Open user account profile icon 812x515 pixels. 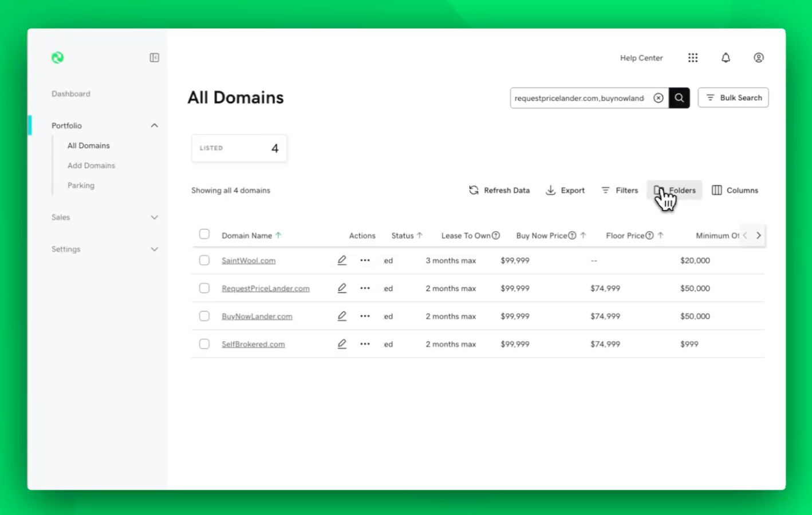tap(759, 58)
